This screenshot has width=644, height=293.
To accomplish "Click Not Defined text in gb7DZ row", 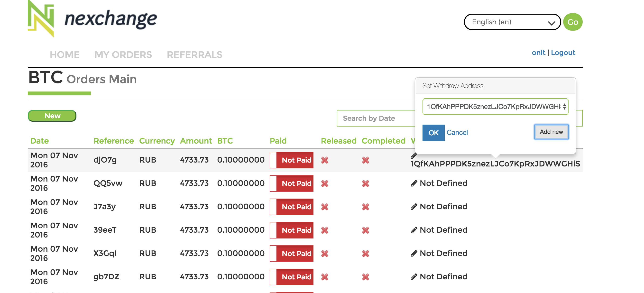I will [443, 277].
